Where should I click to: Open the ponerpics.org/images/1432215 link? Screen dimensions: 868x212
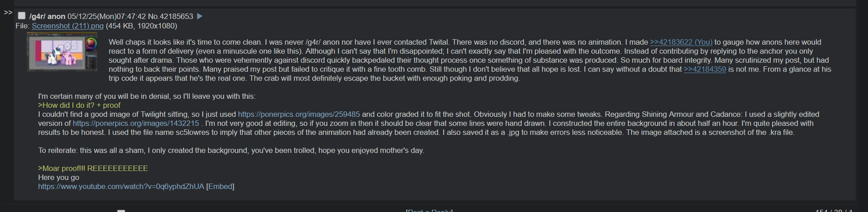136,124
